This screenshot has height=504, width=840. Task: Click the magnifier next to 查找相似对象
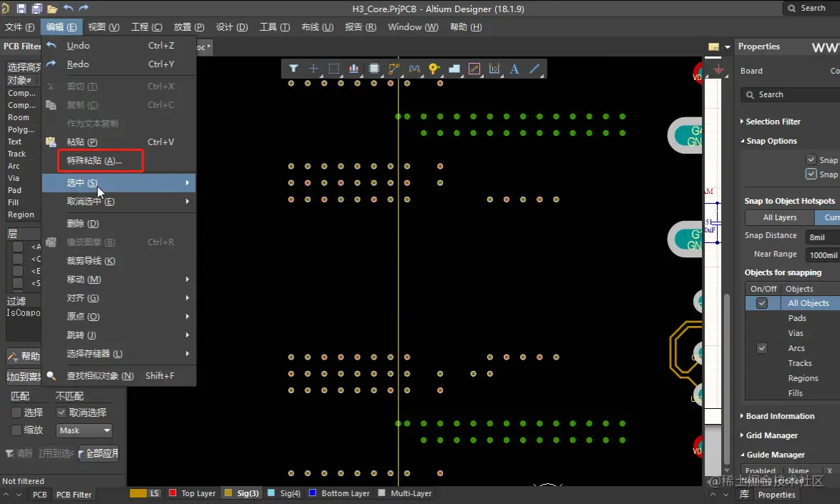click(x=52, y=375)
